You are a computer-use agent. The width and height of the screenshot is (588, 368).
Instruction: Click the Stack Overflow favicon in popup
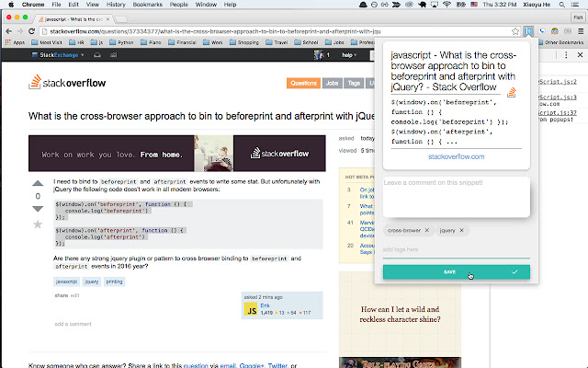512,92
